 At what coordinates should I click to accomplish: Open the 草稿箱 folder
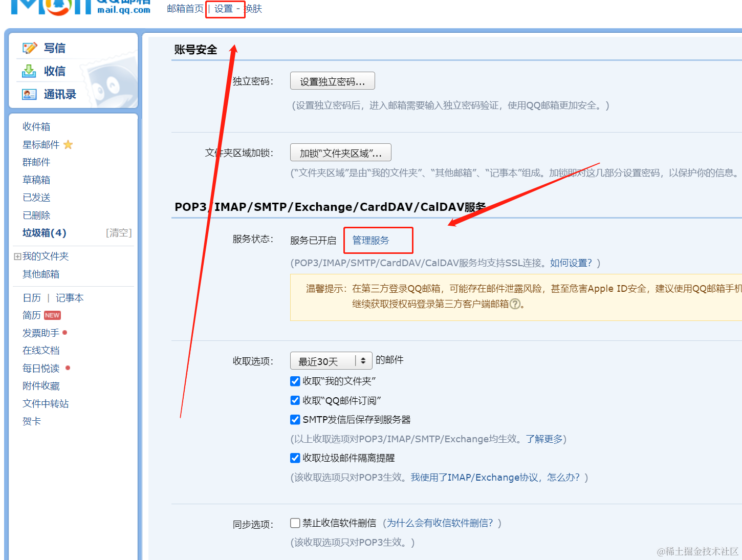(36, 180)
